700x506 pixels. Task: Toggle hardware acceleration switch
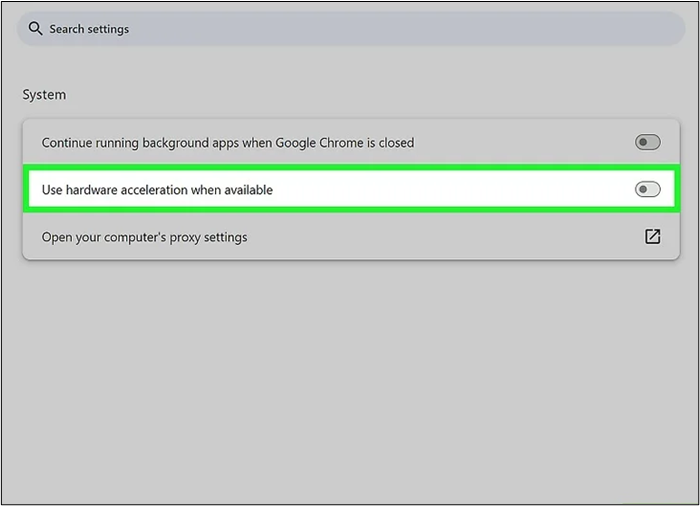pyautogui.click(x=647, y=190)
